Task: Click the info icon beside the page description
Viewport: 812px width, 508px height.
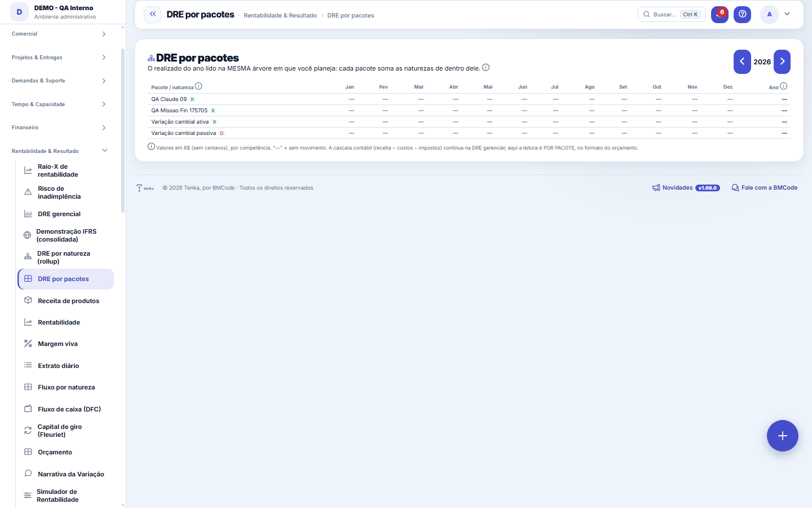Action: tap(486, 68)
